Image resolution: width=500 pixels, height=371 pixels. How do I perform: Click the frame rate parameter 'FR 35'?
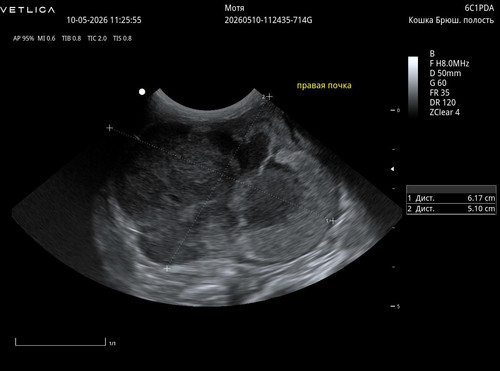(x=439, y=93)
